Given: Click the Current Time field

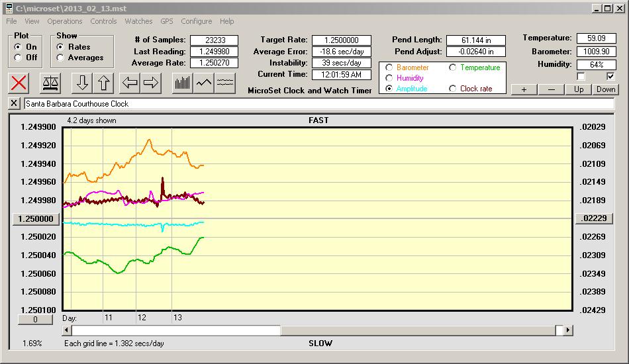Looking at the screenshot, I should pyautogui.click(x=342, y=74).
